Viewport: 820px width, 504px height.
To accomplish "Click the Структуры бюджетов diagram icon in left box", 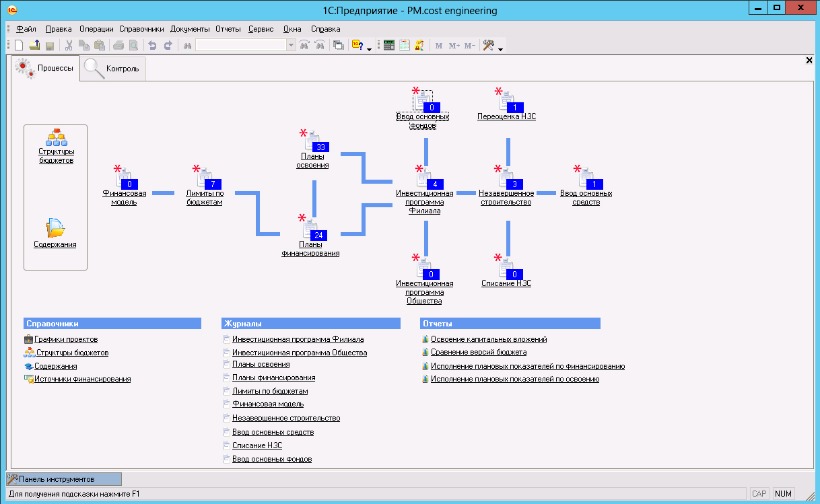I will click(56, 137).
